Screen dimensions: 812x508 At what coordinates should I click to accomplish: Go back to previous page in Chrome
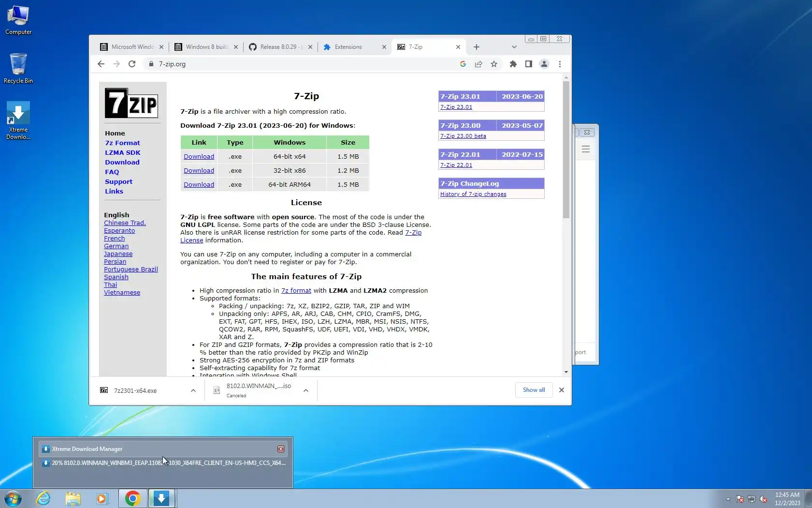pos(101,64)
